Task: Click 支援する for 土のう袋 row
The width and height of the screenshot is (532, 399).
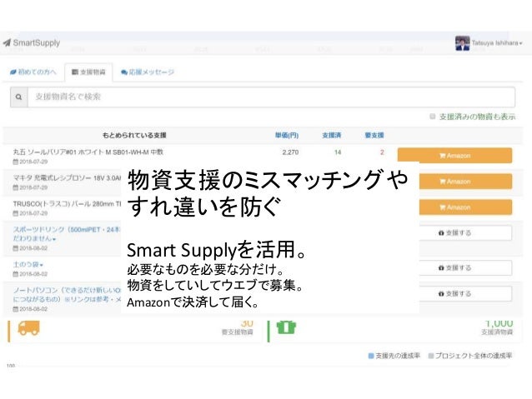Action: click(x=465, y=268)
